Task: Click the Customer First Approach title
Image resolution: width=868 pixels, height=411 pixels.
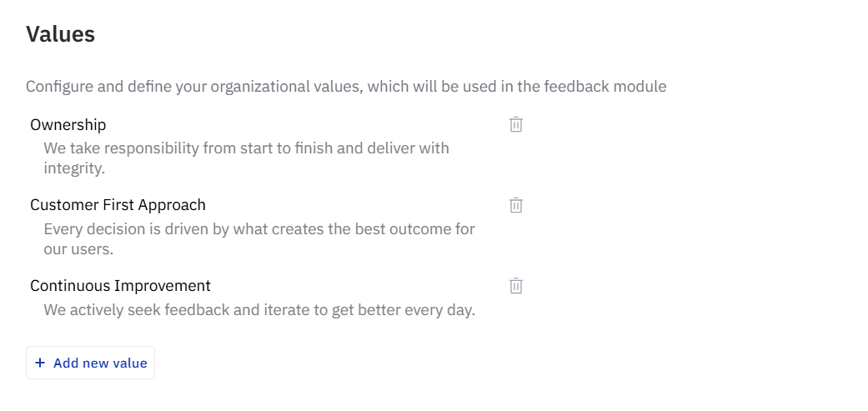Action: [x=118, y=205]
